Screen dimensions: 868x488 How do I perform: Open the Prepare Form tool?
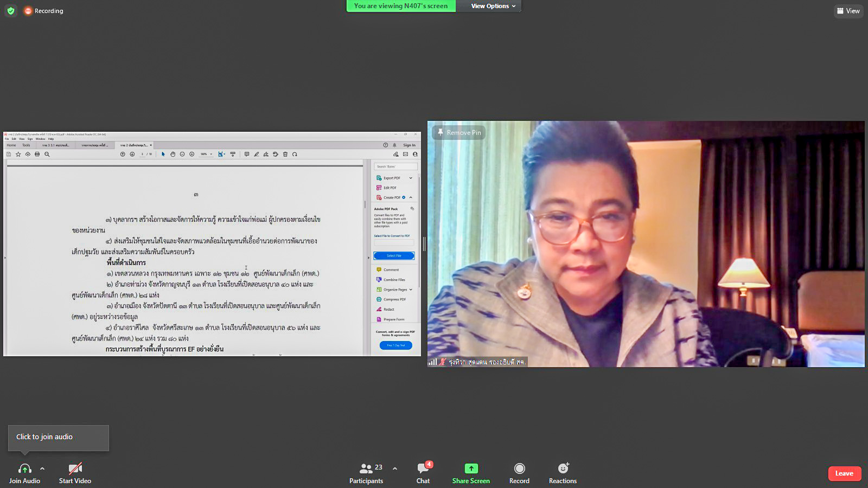(390, 319)
